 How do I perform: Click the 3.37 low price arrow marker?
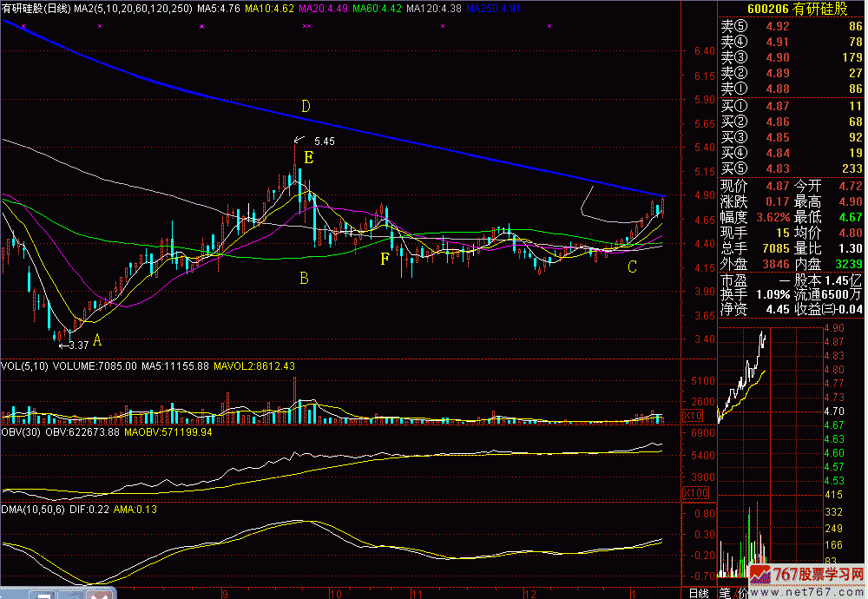72,345
